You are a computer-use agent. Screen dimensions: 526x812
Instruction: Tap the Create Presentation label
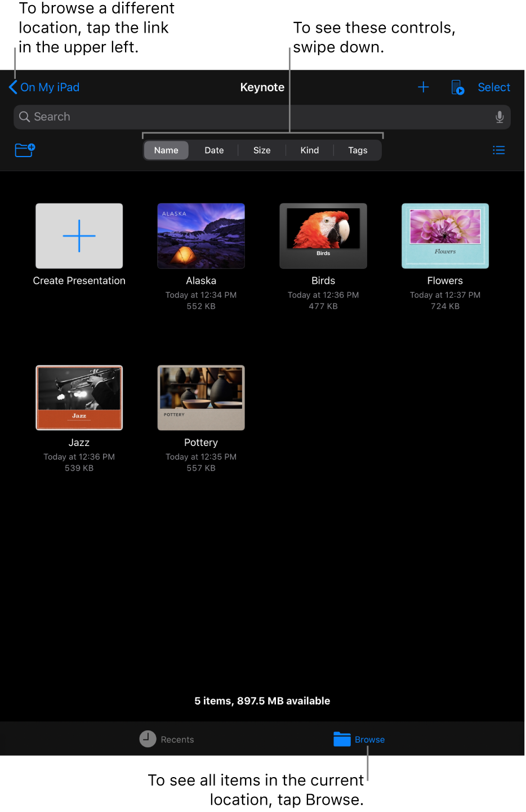79,280
